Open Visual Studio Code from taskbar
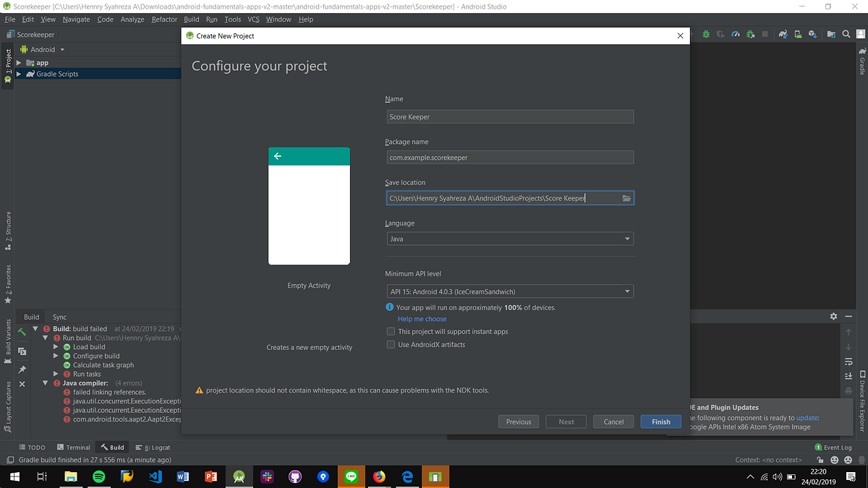The image size is (868, 488). [x=155, y=477]
